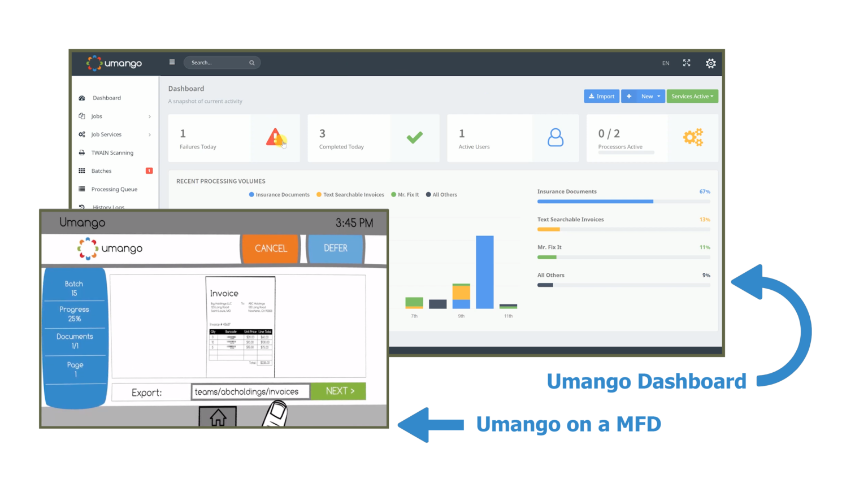Toggle Insurance Documents legend series
This screenshot has height=488, width=868.
279,195
